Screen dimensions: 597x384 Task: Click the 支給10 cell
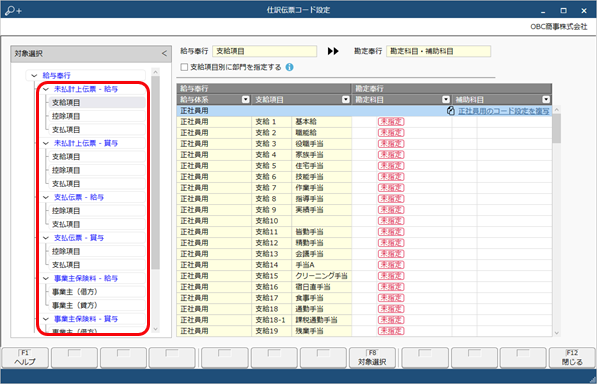pos(271,221)
